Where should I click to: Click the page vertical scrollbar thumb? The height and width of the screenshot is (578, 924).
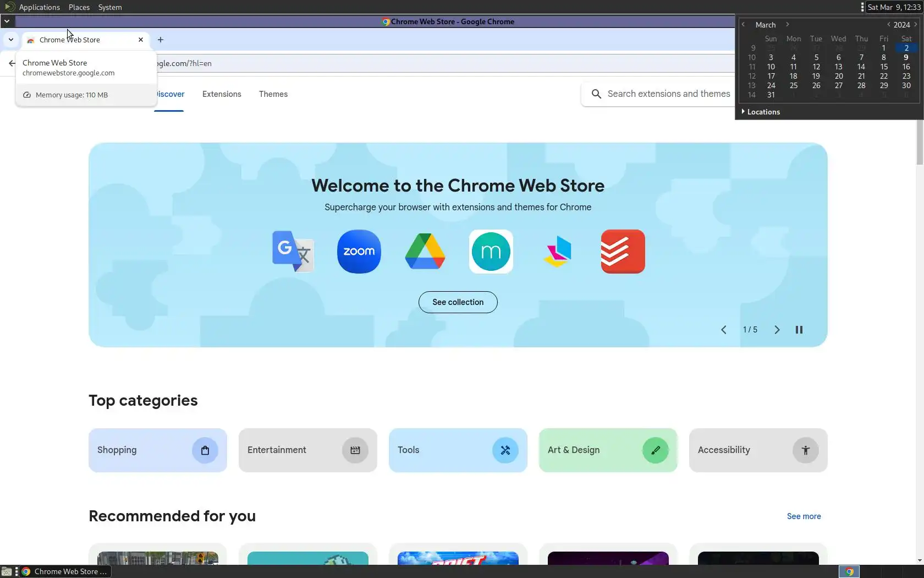click(920, 142)
